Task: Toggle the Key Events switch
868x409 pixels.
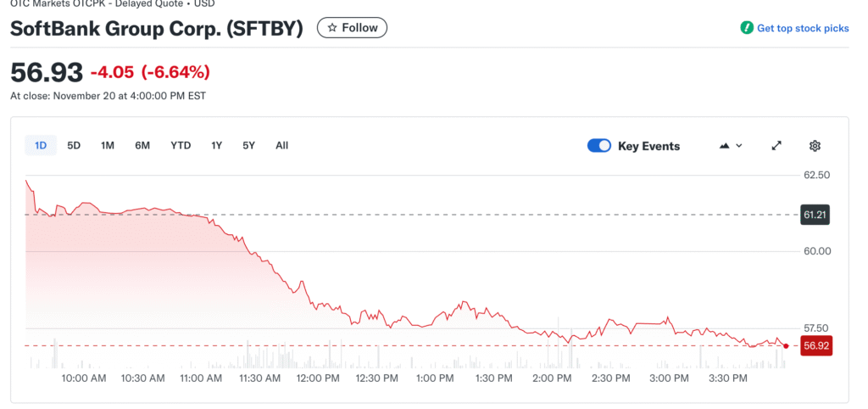Action: tap(599, 146)
